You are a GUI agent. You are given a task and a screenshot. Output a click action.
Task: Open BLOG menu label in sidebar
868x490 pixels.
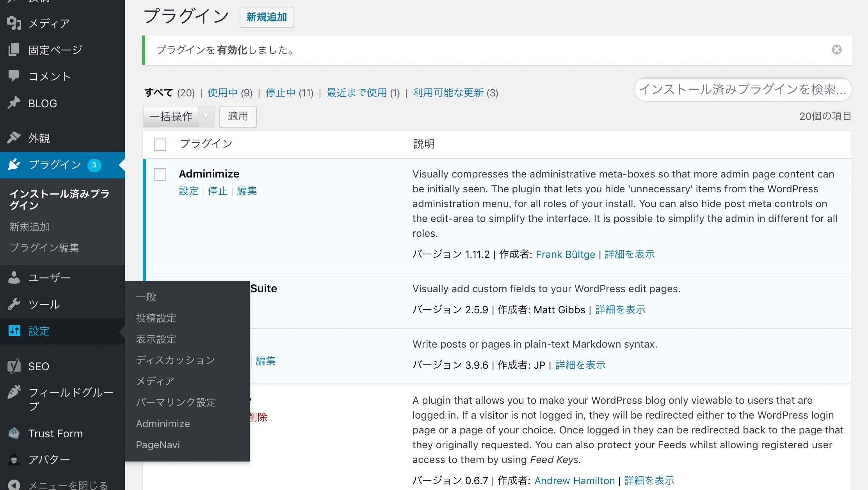43,103
